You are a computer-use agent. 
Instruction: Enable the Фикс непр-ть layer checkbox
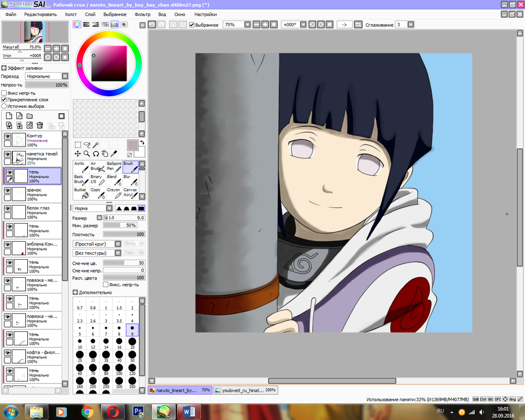4,93
